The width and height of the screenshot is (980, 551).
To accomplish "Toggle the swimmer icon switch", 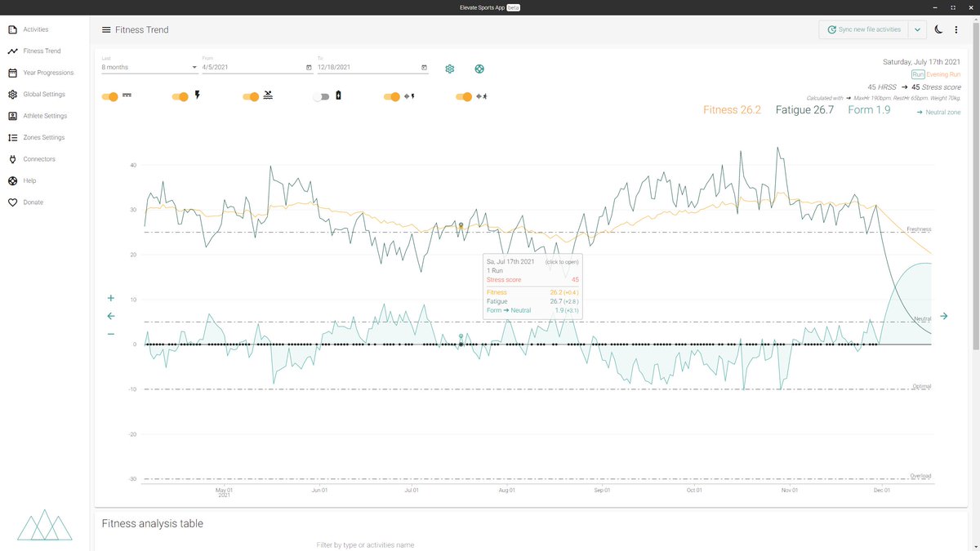I will [x=252, y=96].
